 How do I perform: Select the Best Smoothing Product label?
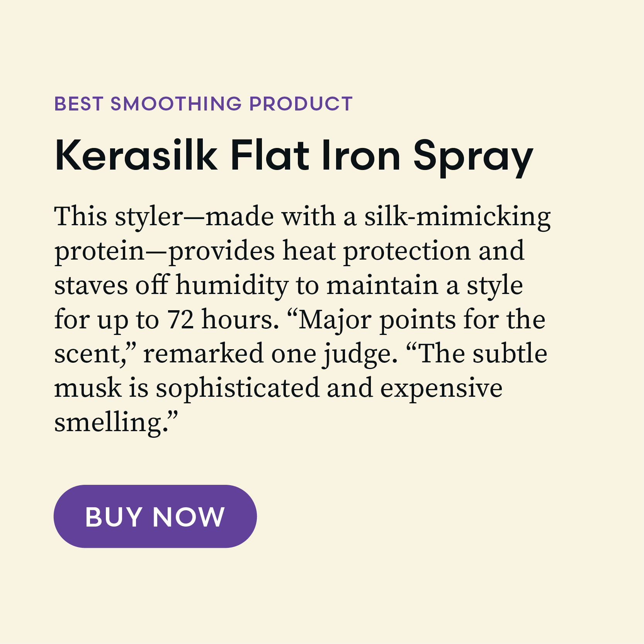coord(203,104)
